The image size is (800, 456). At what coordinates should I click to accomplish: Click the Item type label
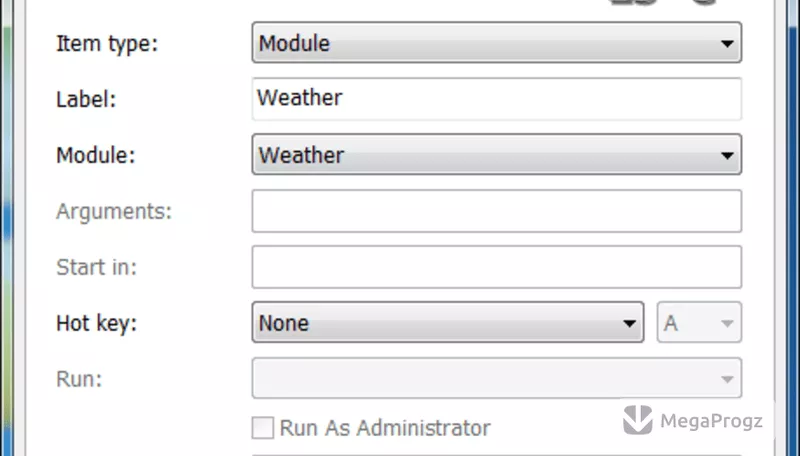pyautogui.click(x=107, y=44)
